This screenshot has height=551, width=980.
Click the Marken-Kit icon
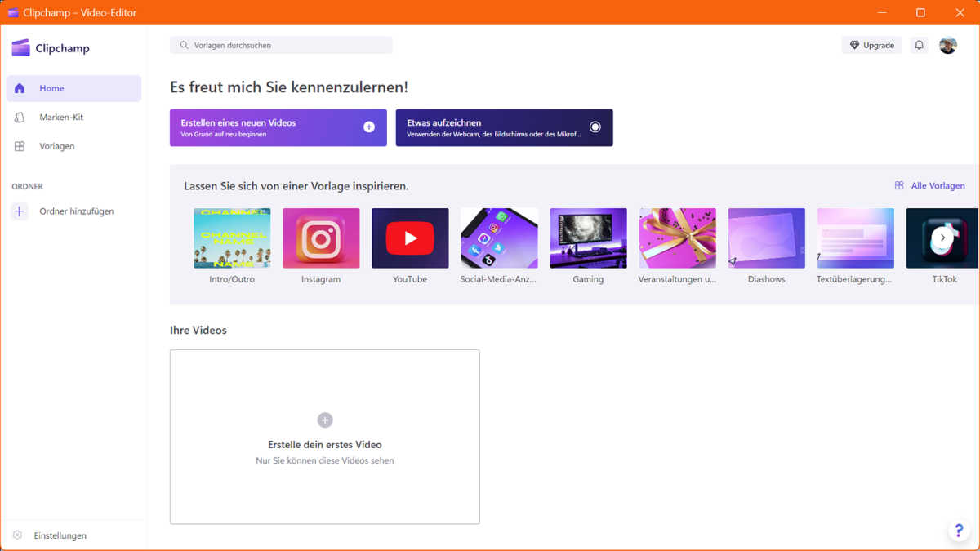(20, 118)
